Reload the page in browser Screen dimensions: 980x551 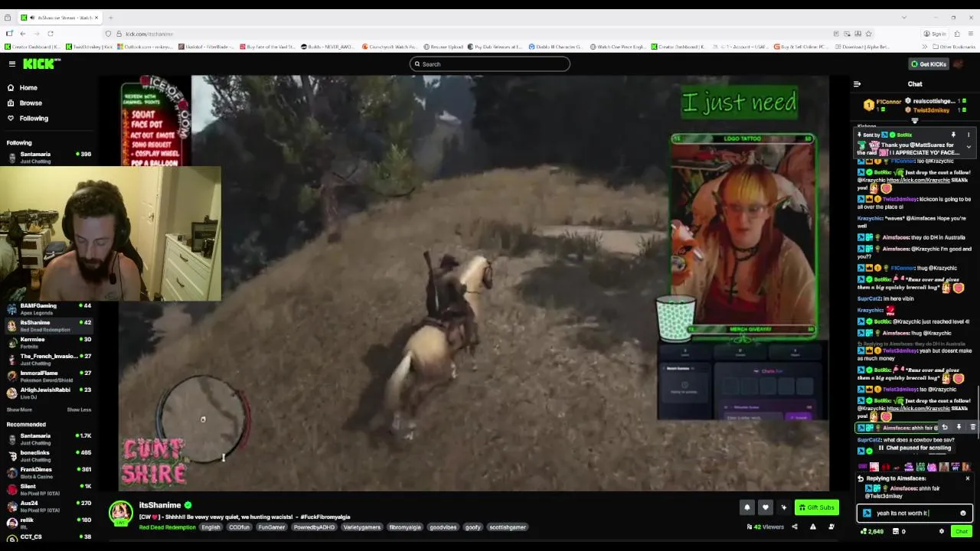51,34
